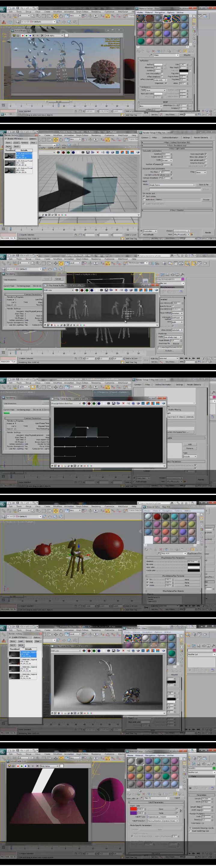
Task: Click clear X icon in VRayLightSelect frame buffer toolbar
Action: [x=123, y=403]
